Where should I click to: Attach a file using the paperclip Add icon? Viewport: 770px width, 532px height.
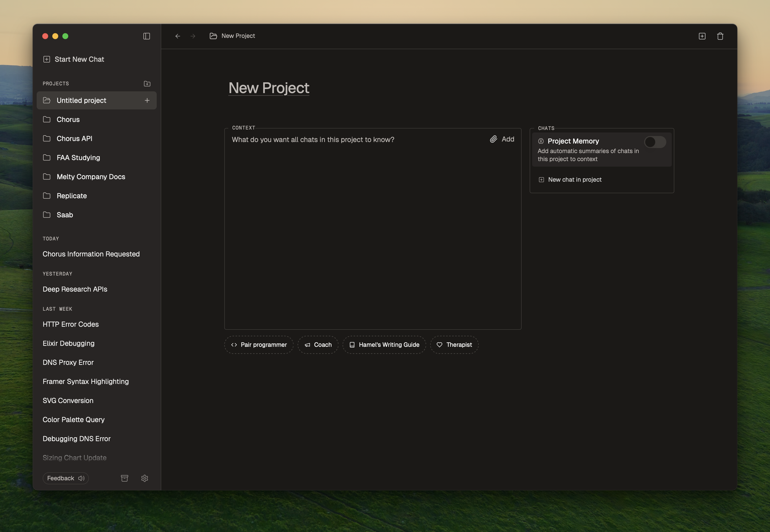[x=494, y=139]
